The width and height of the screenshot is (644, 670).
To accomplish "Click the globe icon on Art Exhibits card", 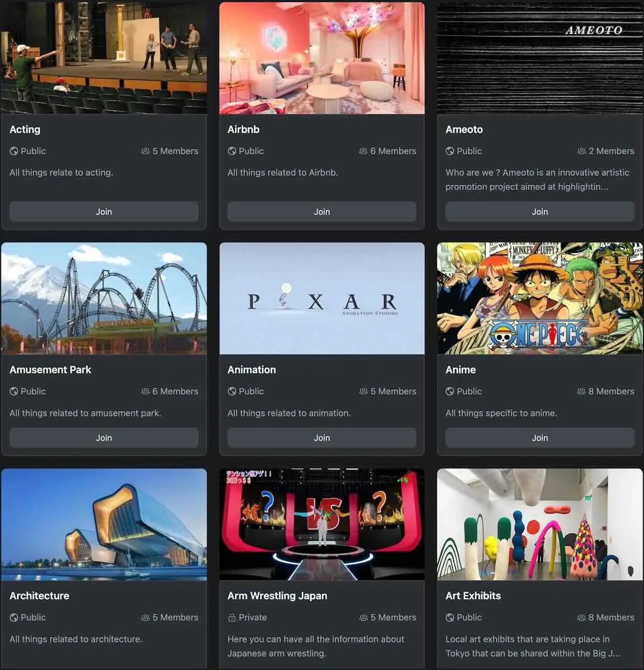I will 449,618.
